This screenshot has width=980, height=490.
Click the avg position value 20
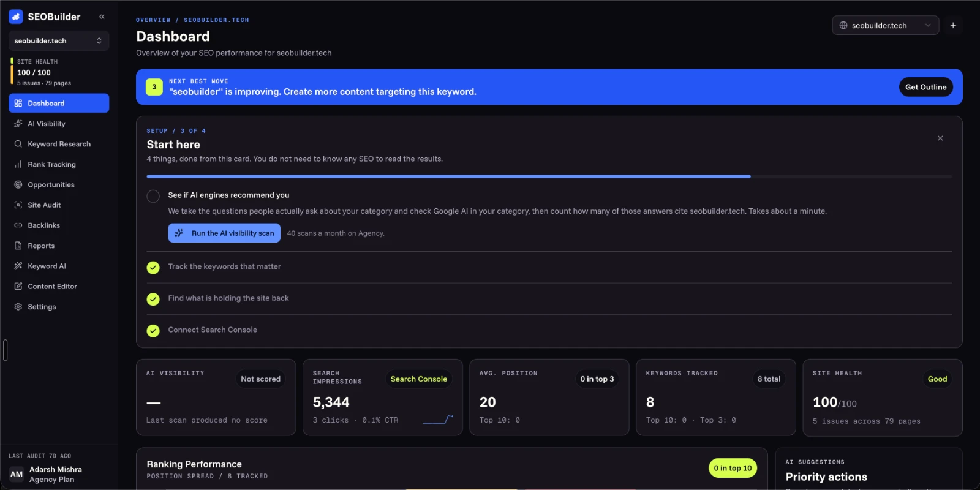[488, 402]
